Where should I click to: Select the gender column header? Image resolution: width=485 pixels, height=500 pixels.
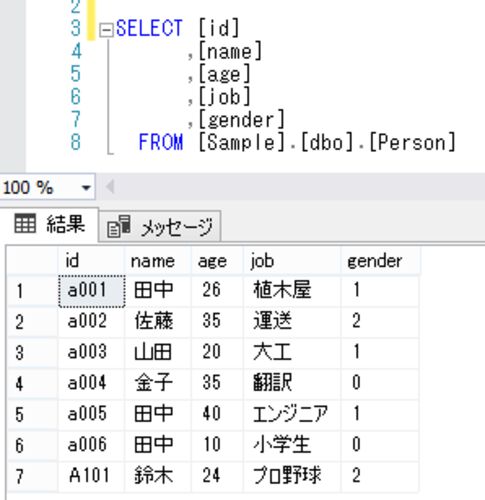click(x=380, y=261)
